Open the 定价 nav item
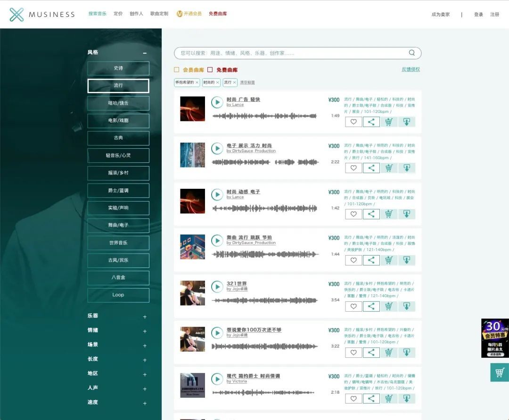509x420 pixels. pyautogui.click(x=118, y=14)
